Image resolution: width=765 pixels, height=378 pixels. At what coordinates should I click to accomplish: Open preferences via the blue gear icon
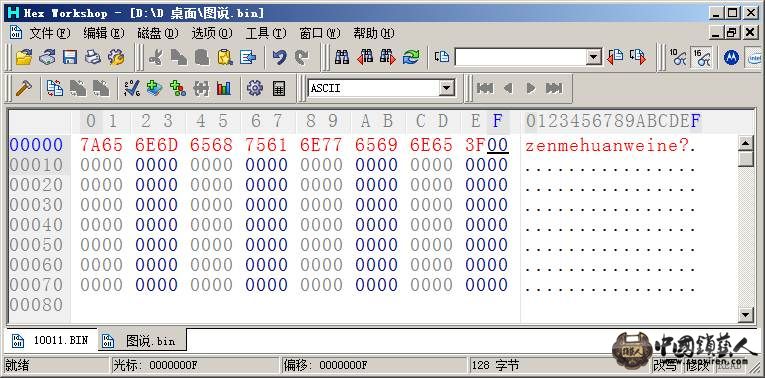255,88
